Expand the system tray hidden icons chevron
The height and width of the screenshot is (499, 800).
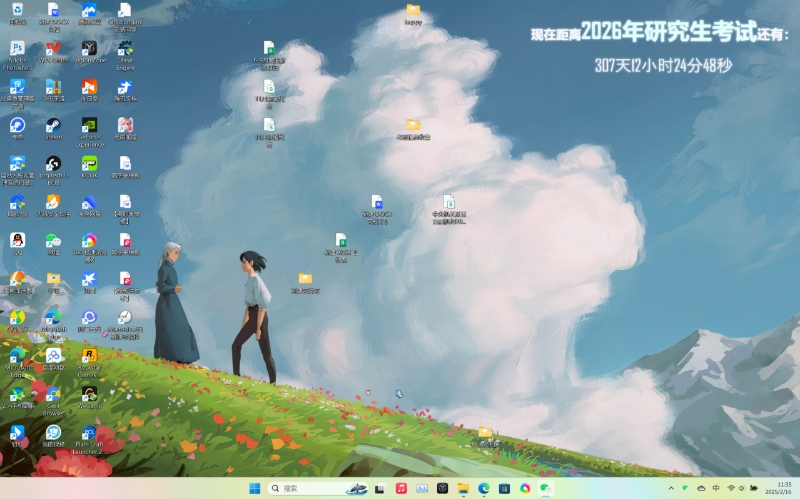click(x=671, y=488)
